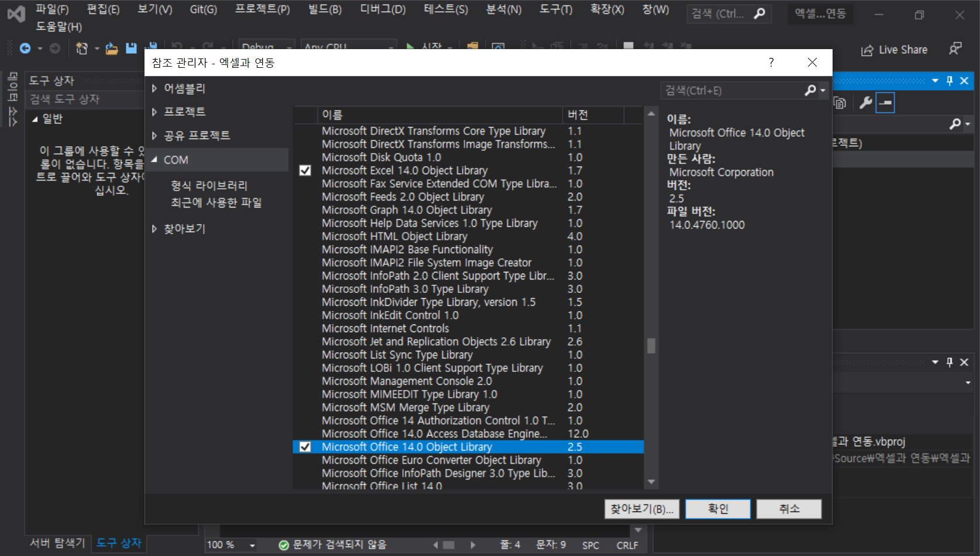Click the 취소 button

789,509
